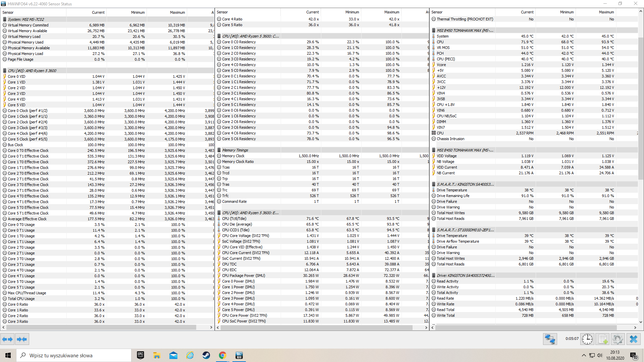
Task: Click the system icon in System: MSI MS-7C02 header
Action: click(x=5, y=19)
